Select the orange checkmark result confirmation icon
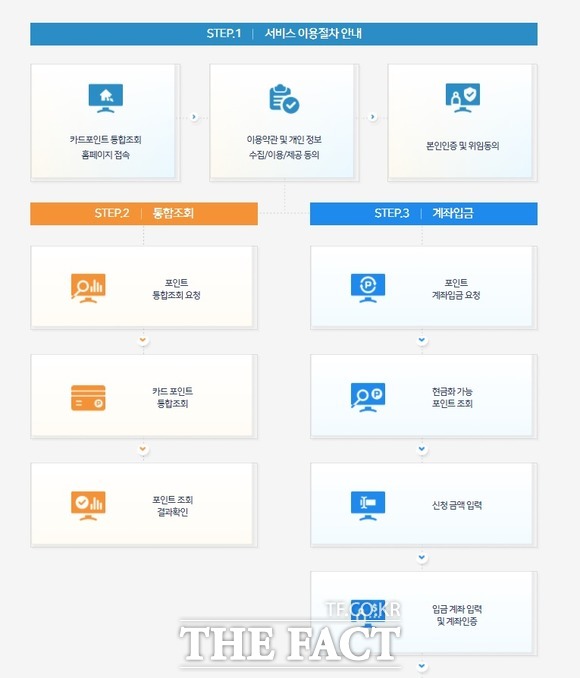Screen dimensions: 580x678 88,506
